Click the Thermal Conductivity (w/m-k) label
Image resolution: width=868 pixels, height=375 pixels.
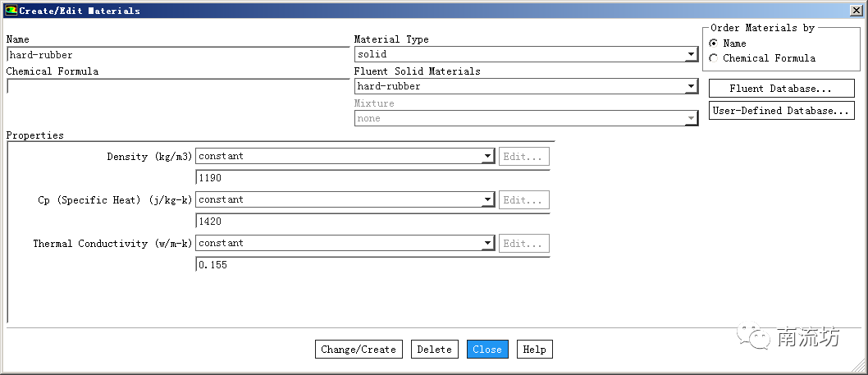[112, 244]
